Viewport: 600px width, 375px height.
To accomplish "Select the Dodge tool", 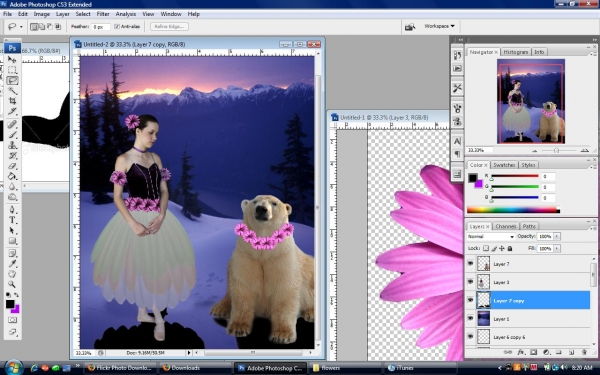I will coord(12,197).
